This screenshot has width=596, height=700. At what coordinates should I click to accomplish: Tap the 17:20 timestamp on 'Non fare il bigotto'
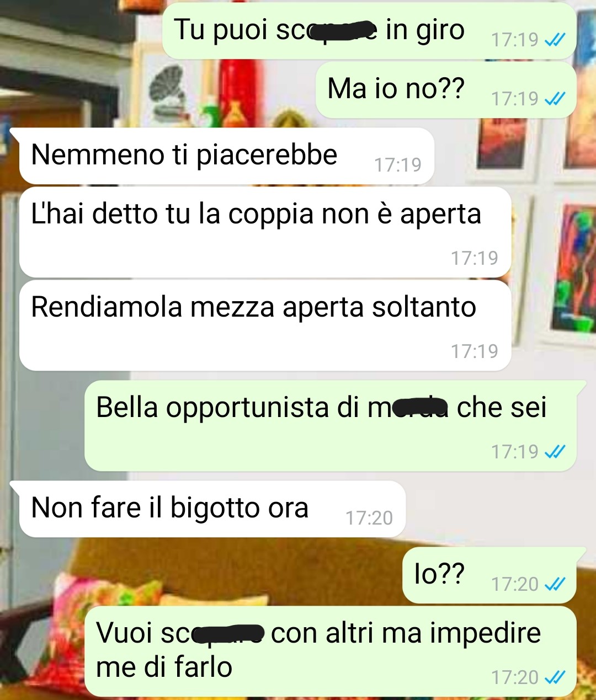tap(369, 518)
